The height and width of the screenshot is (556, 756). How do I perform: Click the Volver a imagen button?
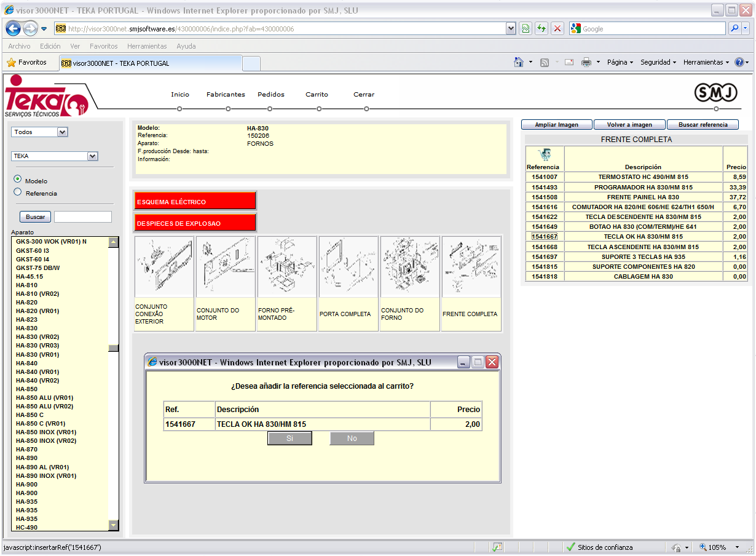pos(629,125)
